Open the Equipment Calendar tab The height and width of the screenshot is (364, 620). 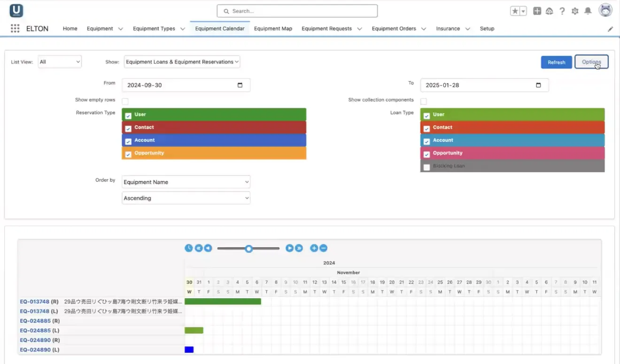pyautogui.click(x=220, y=29)
